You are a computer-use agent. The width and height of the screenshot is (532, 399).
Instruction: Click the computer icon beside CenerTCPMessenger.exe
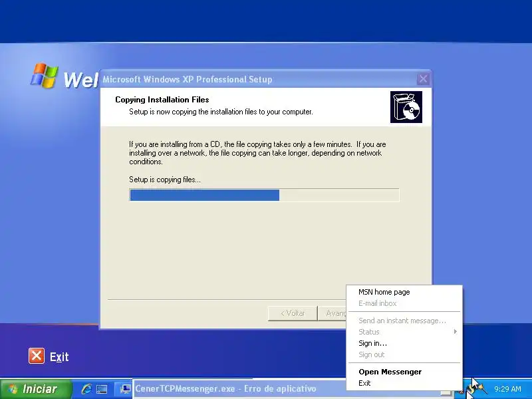coord(126,389)
